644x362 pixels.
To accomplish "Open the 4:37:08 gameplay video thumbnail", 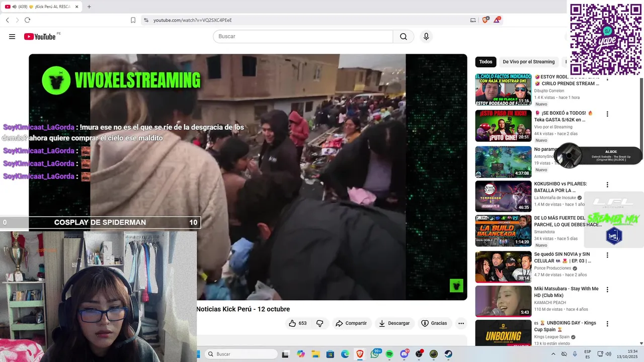I will pyautogui.click(x=503, y=162).
